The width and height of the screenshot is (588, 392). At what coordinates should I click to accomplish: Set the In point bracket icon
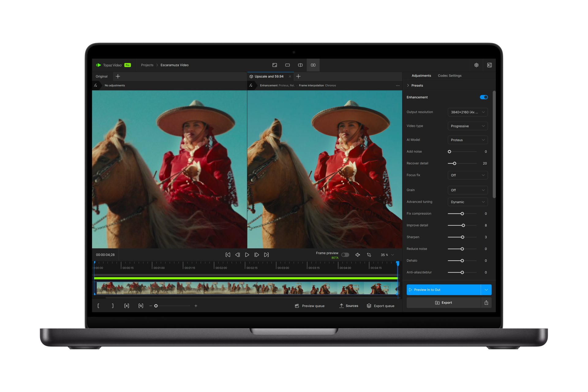(99, 306)
